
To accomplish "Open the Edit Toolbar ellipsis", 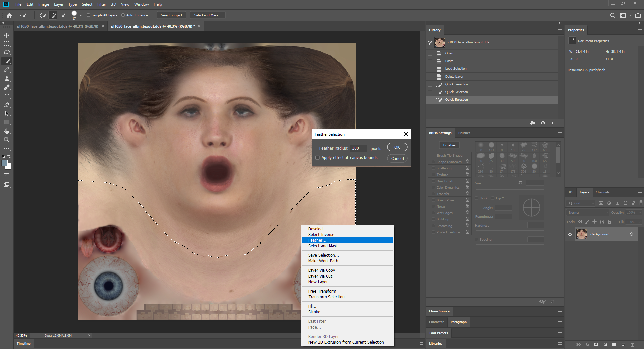I will (x=7, y=148).
